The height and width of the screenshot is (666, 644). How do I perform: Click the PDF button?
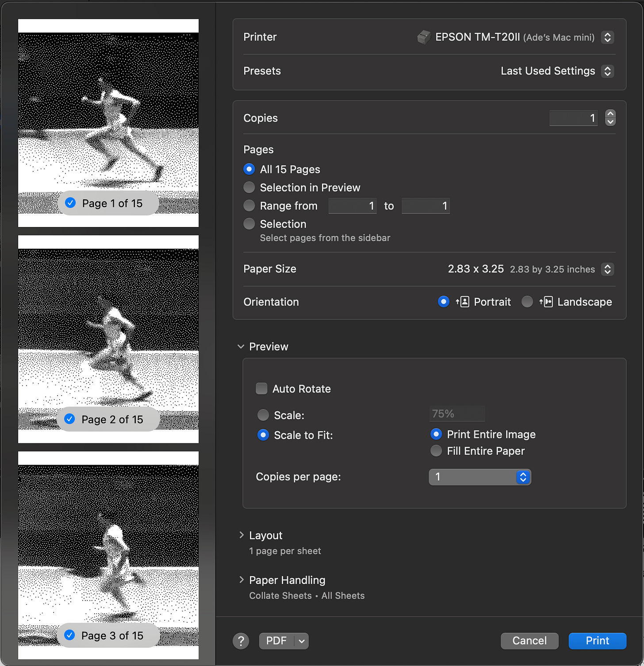(x=276, y=641)
